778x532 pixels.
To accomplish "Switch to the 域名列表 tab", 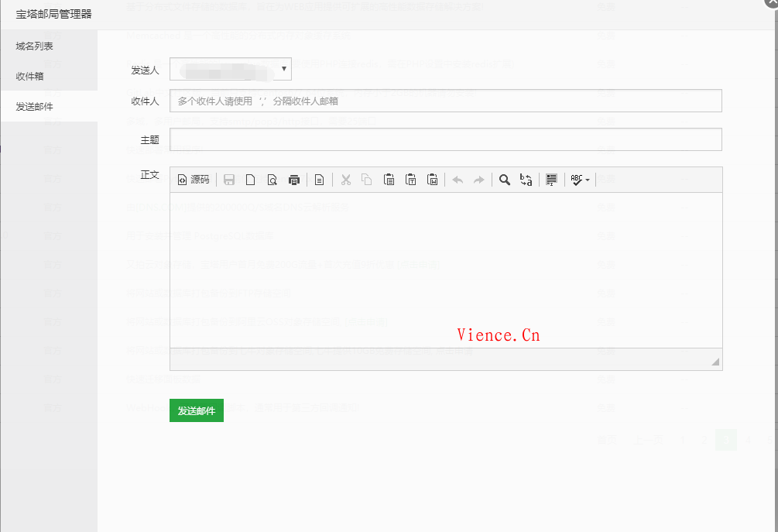I will (x=35, y=46).
